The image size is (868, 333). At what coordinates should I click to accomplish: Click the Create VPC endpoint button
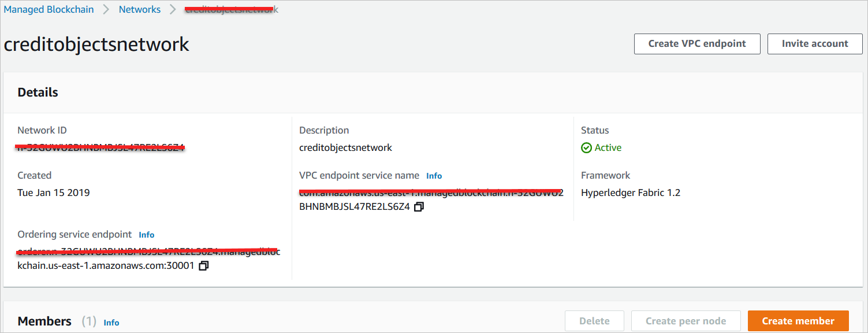697,44
